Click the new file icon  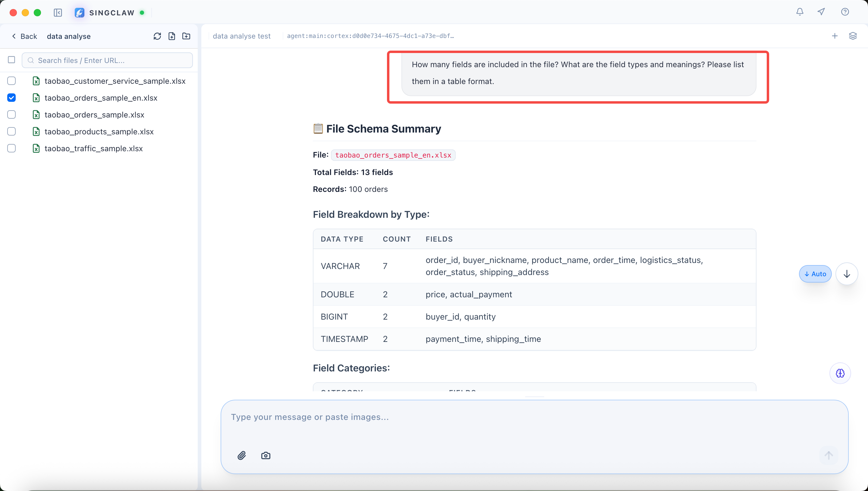click(x=172, y=36)
